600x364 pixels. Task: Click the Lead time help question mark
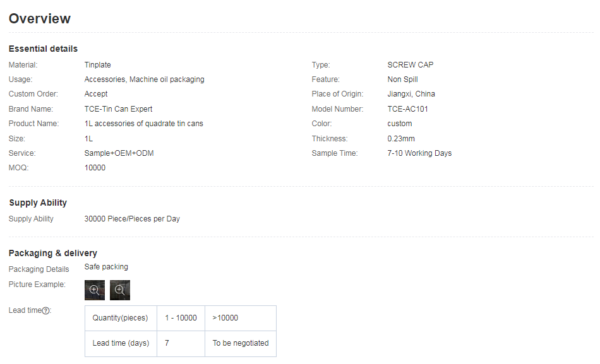45,310
